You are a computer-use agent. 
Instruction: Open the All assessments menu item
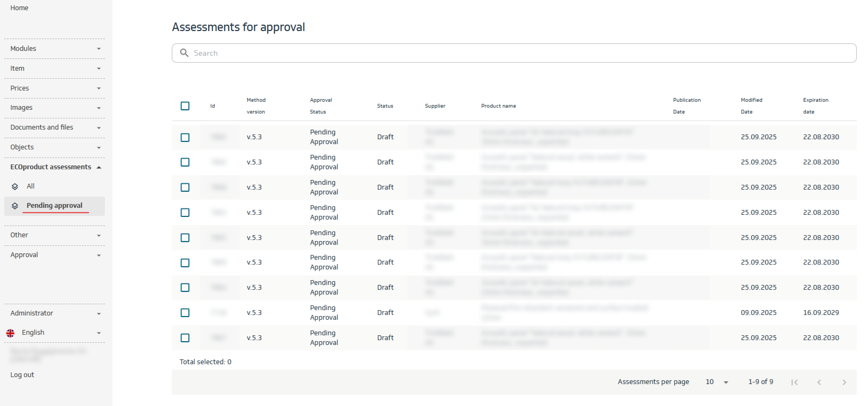tap(31, 186)
